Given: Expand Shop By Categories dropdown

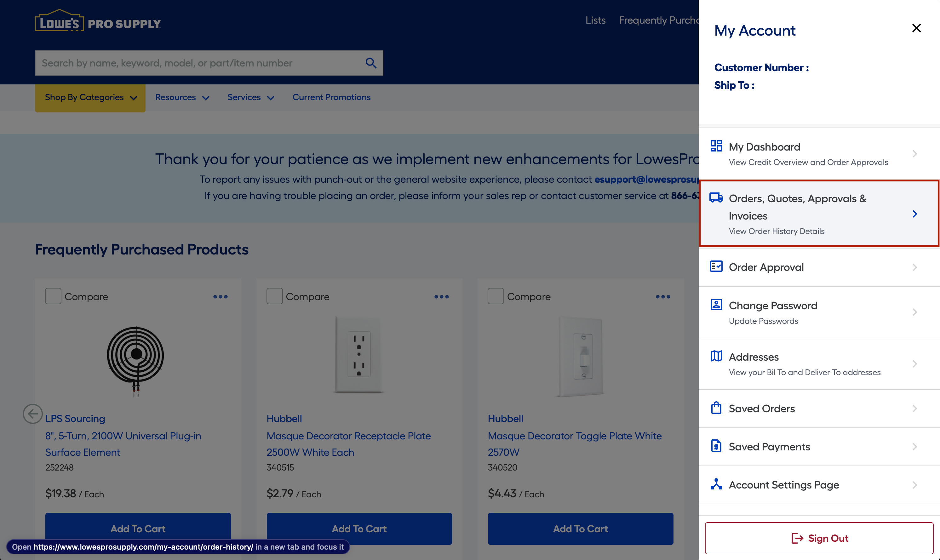Looking at the screenshot, I should coord(90,98).
